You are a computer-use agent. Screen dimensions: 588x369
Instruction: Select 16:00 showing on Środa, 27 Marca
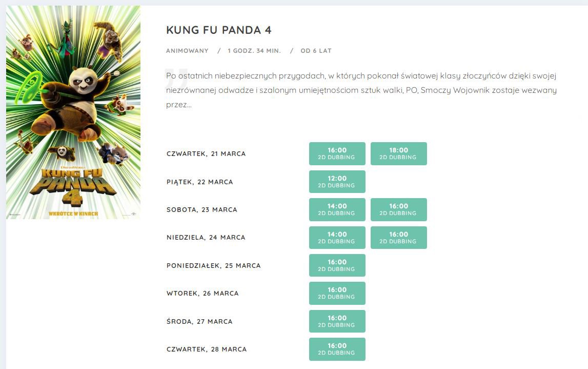click(x=337, y=321)
